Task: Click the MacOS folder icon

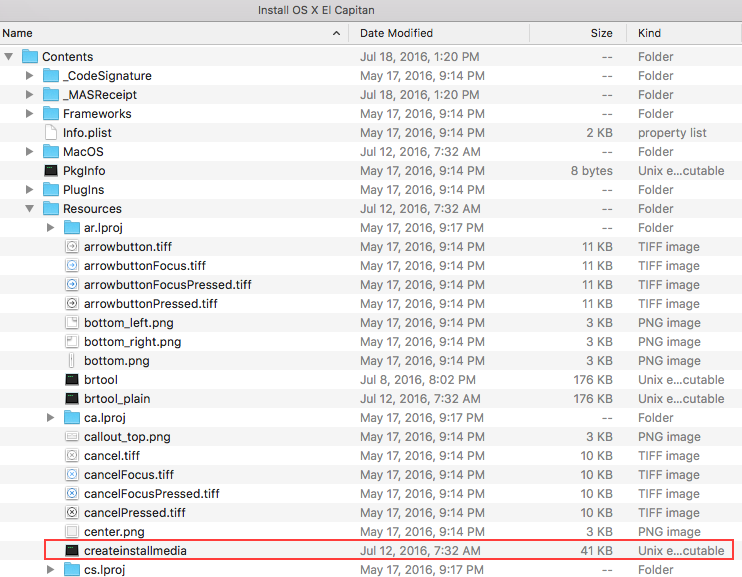Action: click(x=51, y=151)
